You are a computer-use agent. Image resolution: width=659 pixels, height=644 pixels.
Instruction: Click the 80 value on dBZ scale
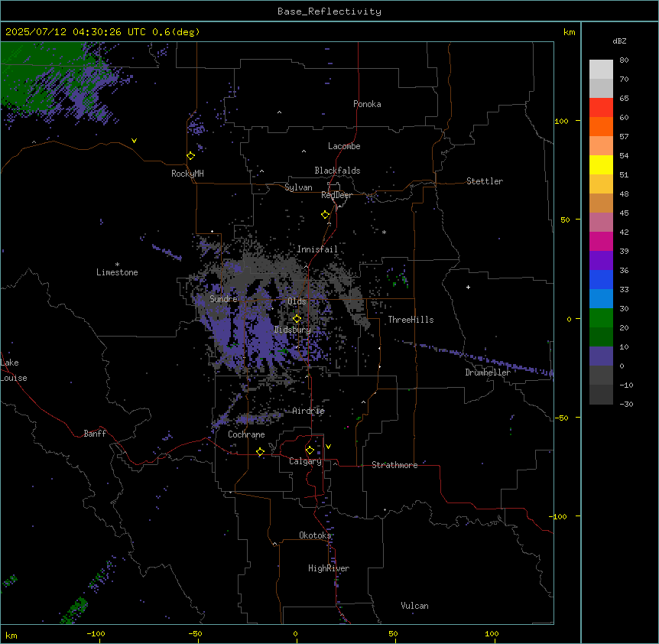pyautogui.click(x=624, y=60)
